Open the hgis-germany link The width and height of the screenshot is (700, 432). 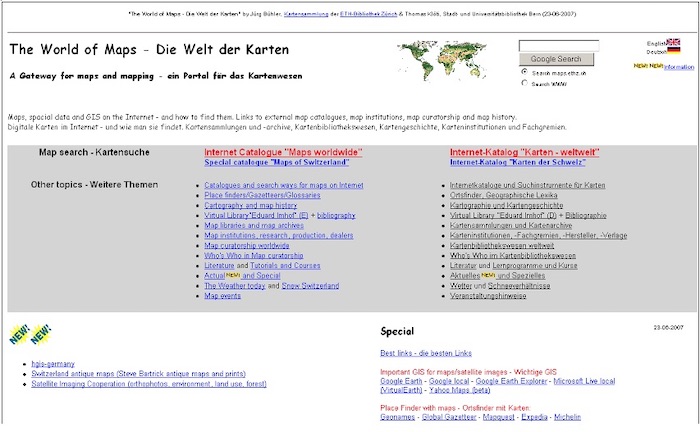53,364
